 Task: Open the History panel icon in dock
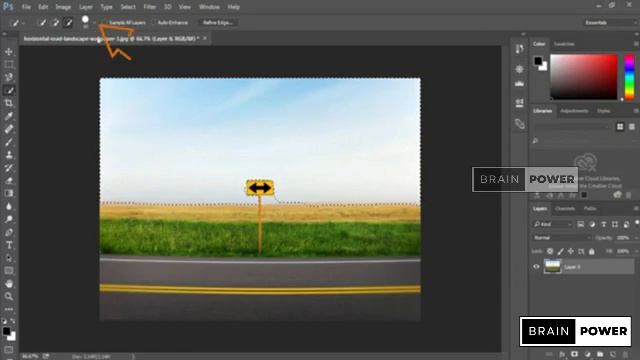pyautogui.click(x=519, y=49)
